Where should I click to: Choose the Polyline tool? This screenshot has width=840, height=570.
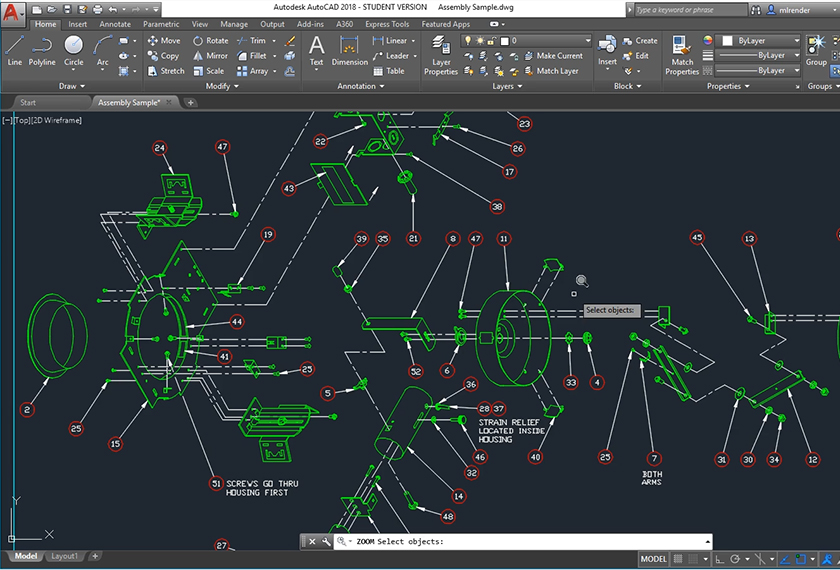coord(42,49)
